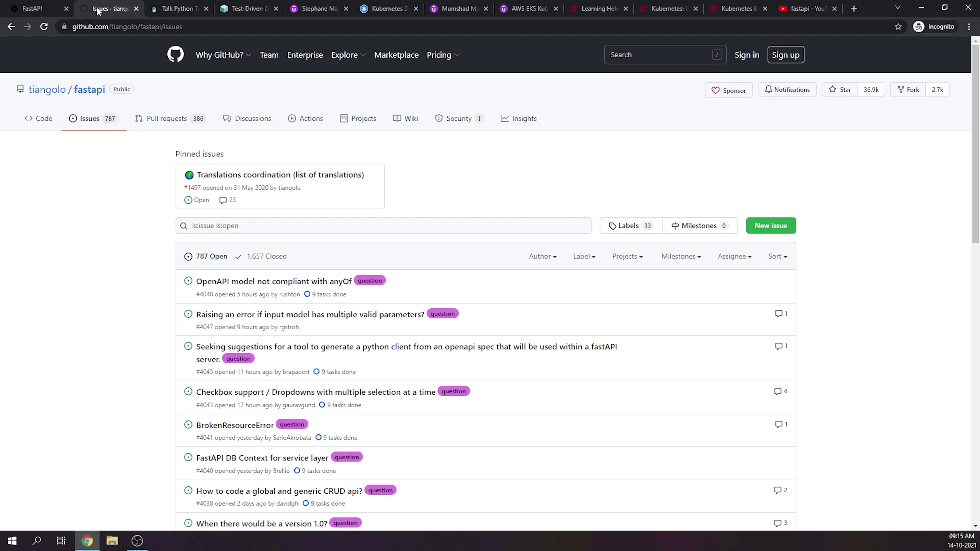Click the GitHub Octocat logo

175,55
